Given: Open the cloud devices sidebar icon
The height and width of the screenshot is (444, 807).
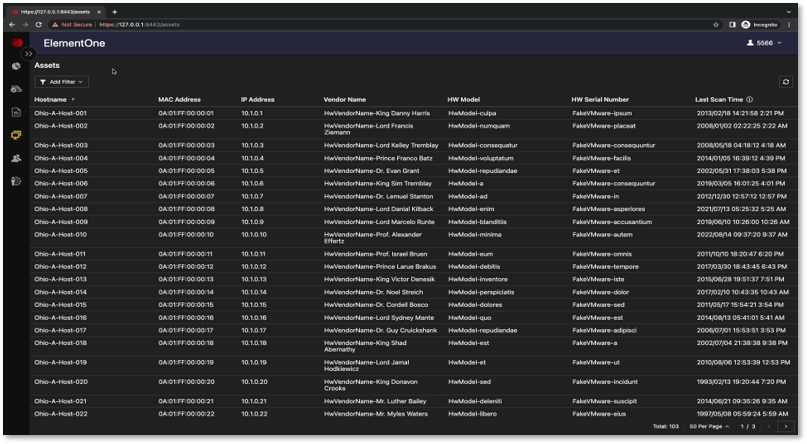Looking at the screenshot, I should (16, 89).
